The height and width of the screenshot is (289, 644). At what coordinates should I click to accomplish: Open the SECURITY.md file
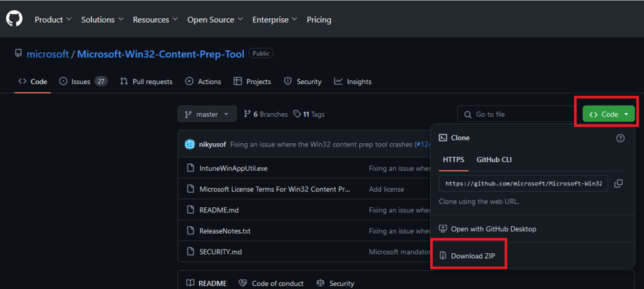click(x=221, y=252)
